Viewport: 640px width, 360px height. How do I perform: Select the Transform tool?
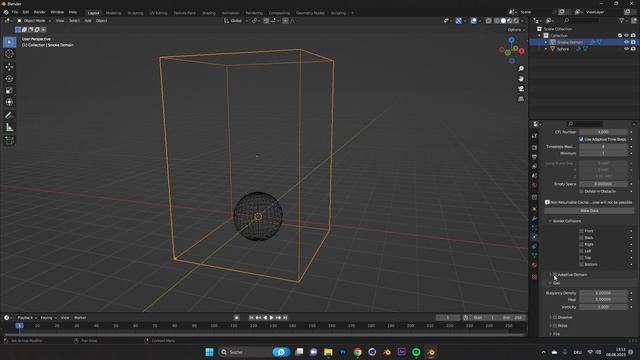(x=9, y=102)
